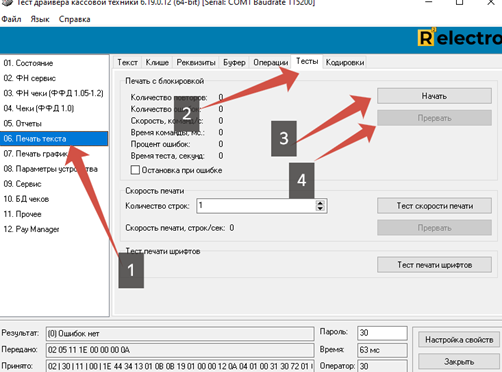Open the Язык menu
Viewport: 502px width, 372px height.
coord(40,19)
